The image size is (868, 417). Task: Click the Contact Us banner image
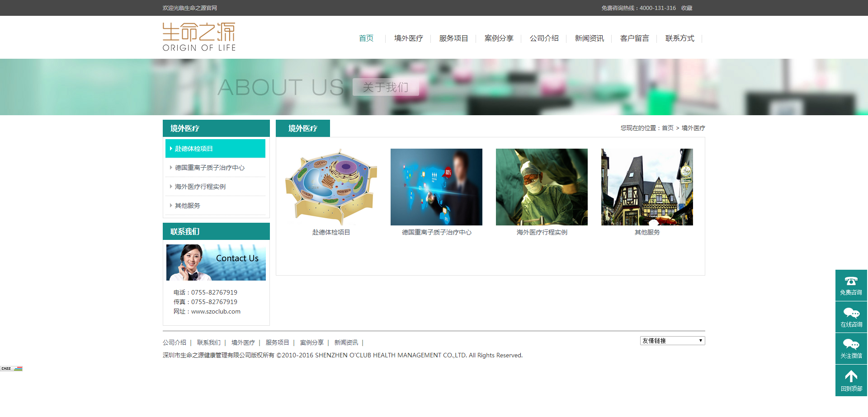[x=216, y=262]
